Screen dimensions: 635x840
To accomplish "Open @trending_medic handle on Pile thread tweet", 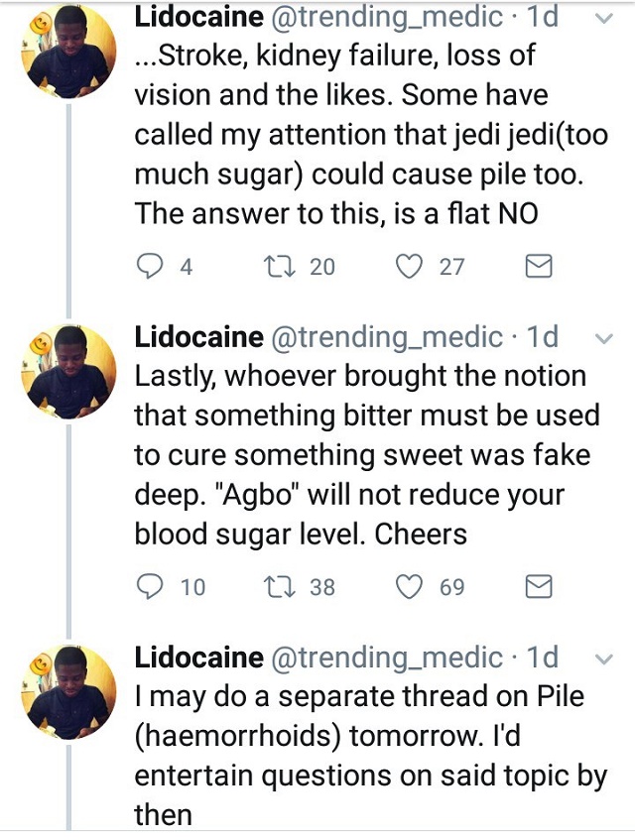I will (386, 658).
